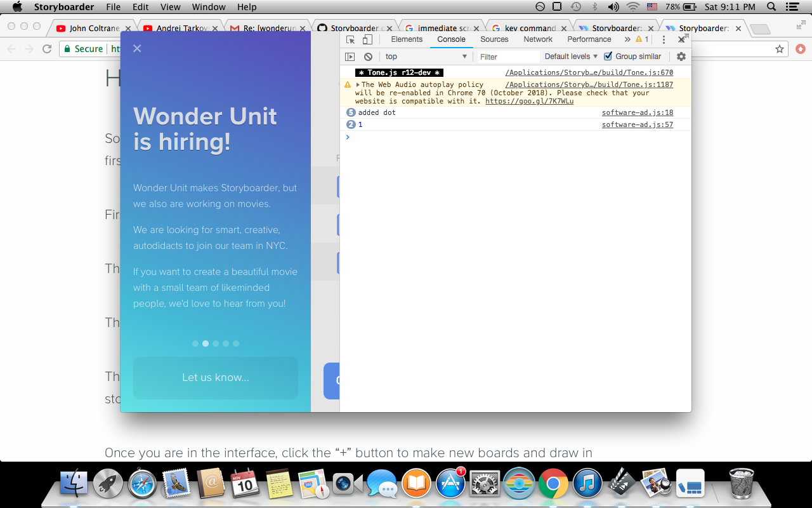Open the DevTools three-dot customize menu
This screenshot has width=812, height=508.
click(664, 39)
